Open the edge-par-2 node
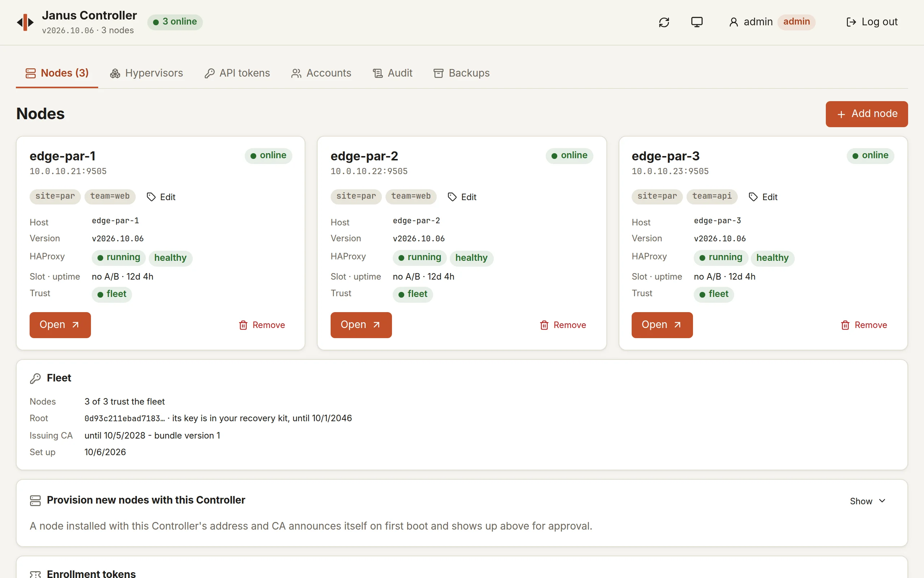 coord(361,325)
